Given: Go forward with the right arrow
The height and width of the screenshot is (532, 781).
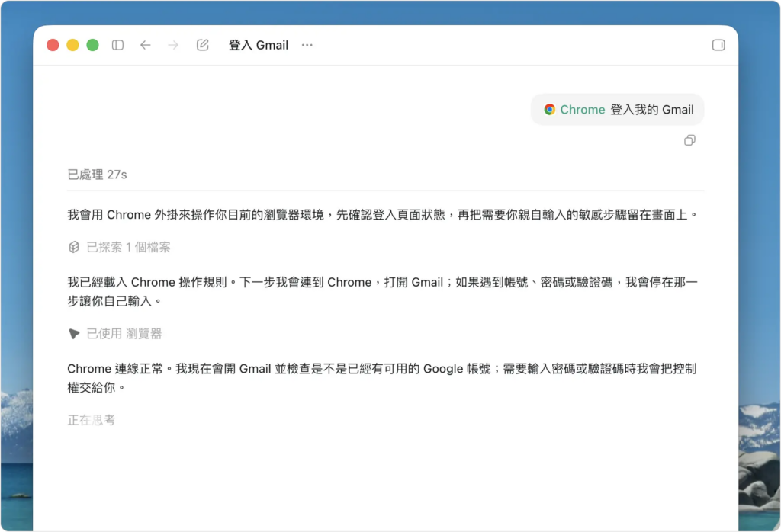Looking at the screenshot, I should [173, 45].
